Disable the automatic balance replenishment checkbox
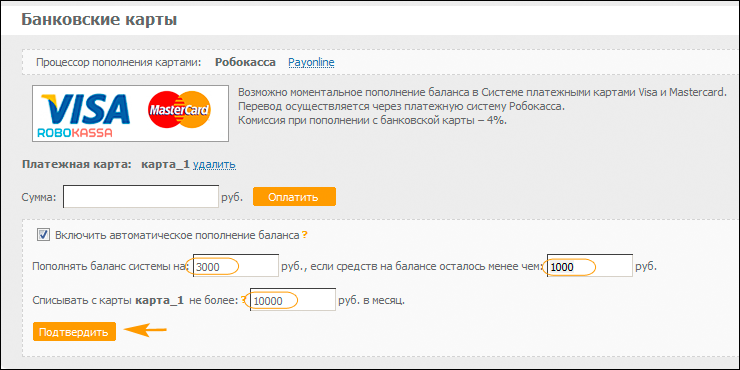The width and height of the screenshot is (740, 370). tap(43, 235)
